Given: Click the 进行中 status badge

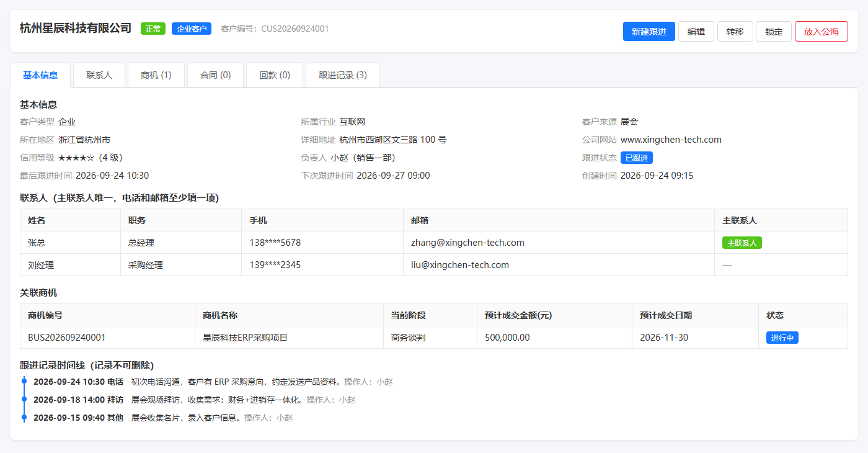Looking at the screenshot, I should click(x=782, y=338).
